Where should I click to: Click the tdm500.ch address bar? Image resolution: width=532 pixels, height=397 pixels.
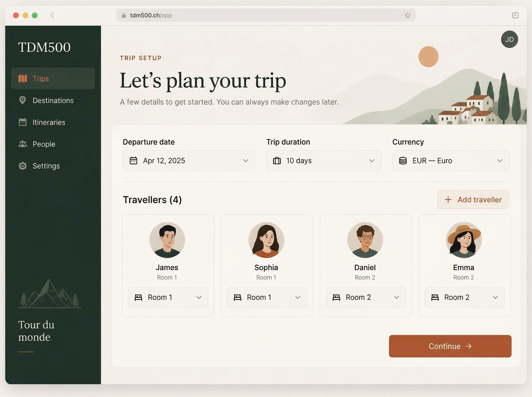[x=266, y=15]
